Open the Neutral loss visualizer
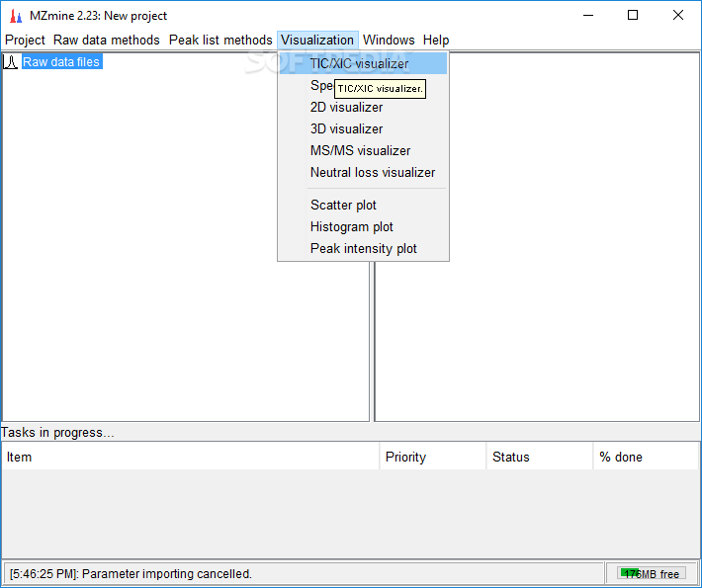 (x=363, y=172)
